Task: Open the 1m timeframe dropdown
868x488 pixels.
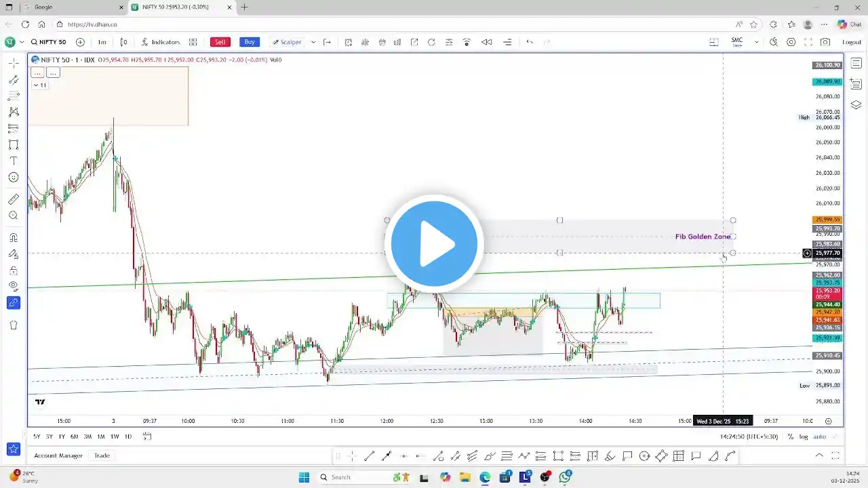Action: (x=102, y=42)
